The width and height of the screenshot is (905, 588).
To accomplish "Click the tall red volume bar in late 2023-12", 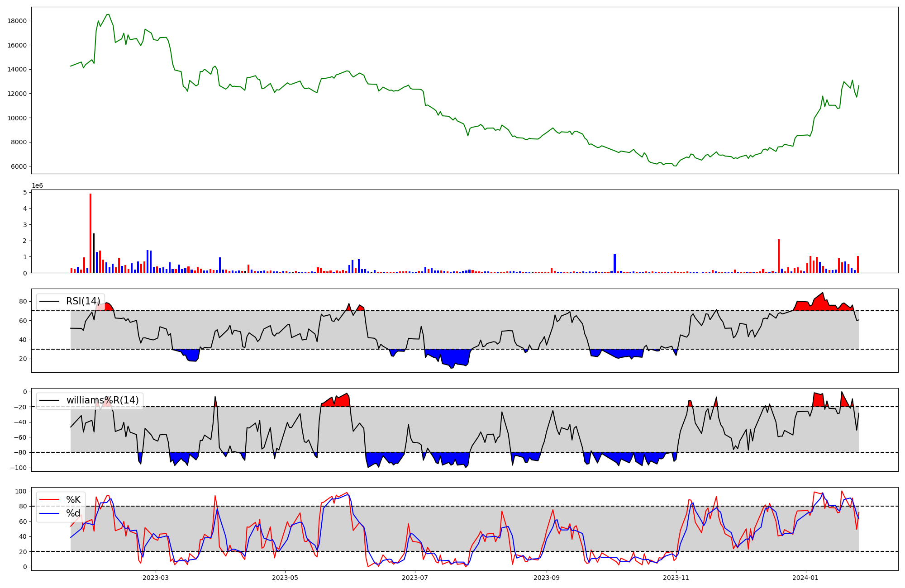I will tap(779, 256).
